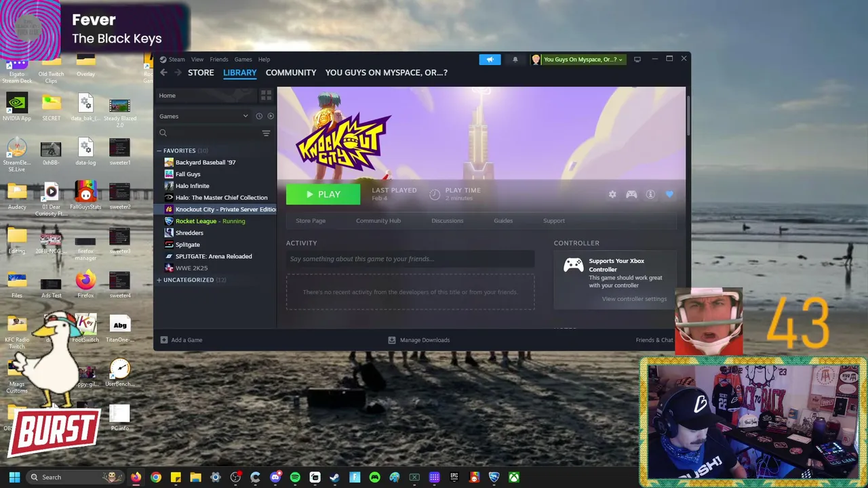Screen dimensions: 868x488
Task: Click the activity 'Say something' input field
Action: point(410,259)
